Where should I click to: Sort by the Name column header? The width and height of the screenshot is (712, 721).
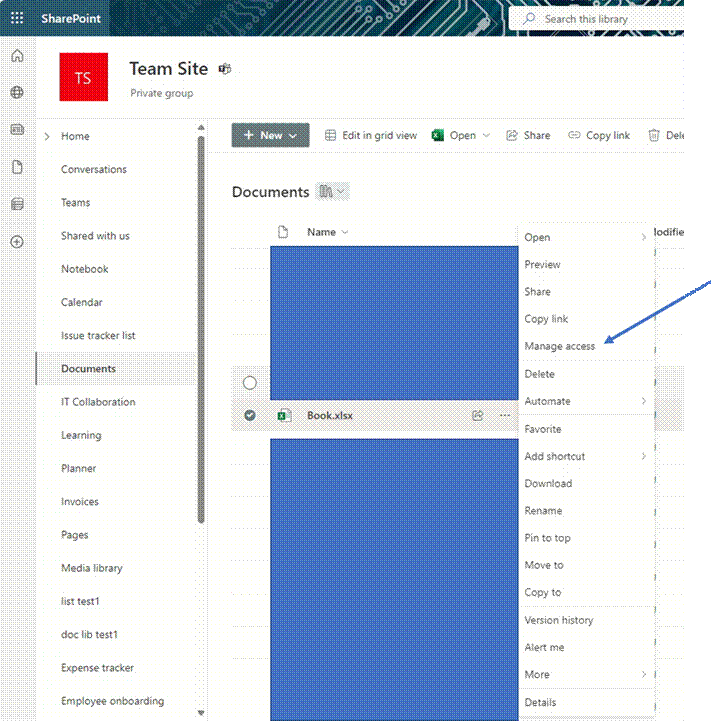point(327,232)
